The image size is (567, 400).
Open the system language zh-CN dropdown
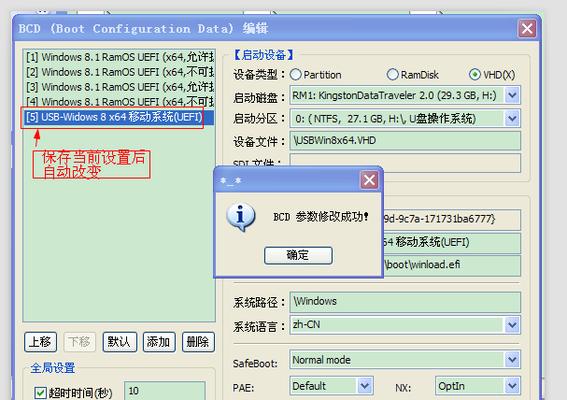pyautogui.click(x=512, y=325)
